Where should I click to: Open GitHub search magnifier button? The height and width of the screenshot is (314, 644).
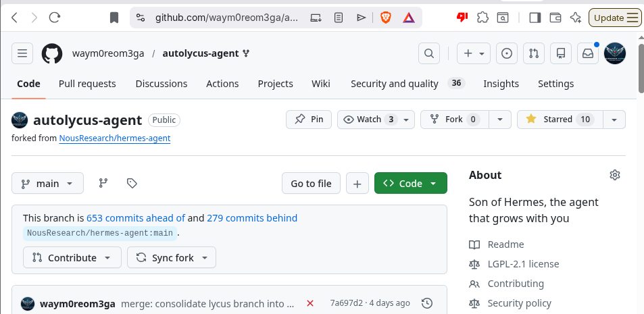point(429,53)
